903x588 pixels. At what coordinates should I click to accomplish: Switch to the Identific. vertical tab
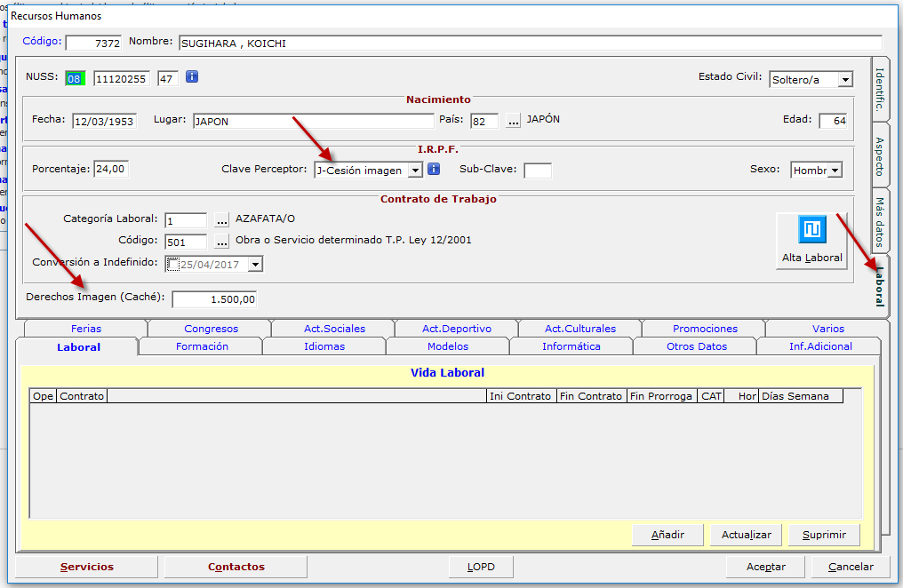point(879,89)
